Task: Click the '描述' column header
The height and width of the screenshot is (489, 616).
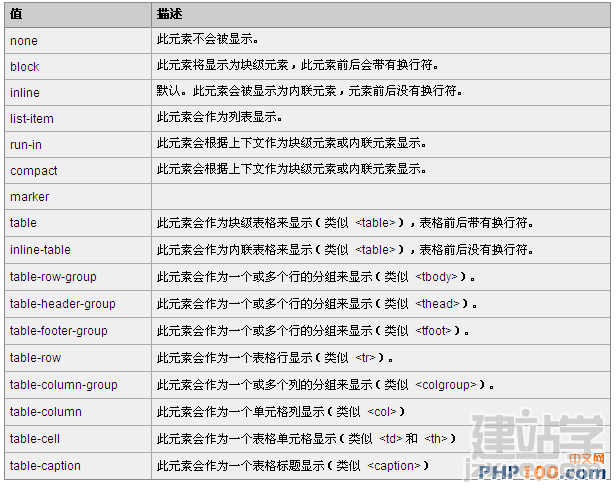Action: coord(381,15)
